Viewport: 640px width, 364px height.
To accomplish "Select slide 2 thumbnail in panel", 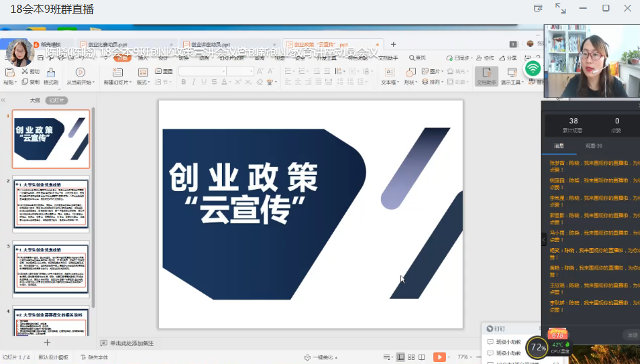I will (x=52, y=204).
